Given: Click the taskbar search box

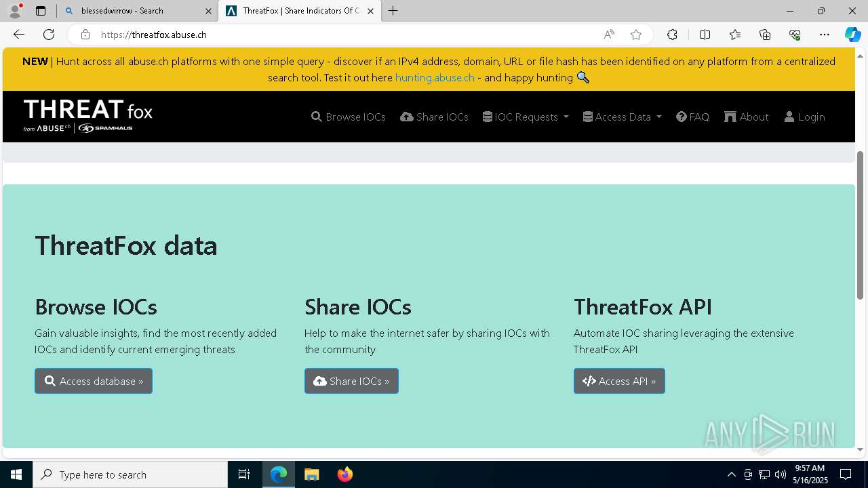Looking at the screenshot, I should click(x=130, y=474).
